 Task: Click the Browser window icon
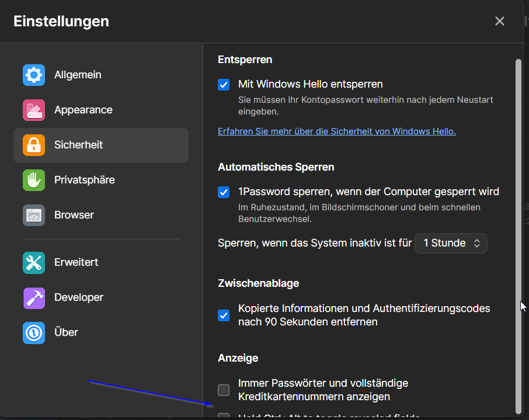tap(34, 215)
